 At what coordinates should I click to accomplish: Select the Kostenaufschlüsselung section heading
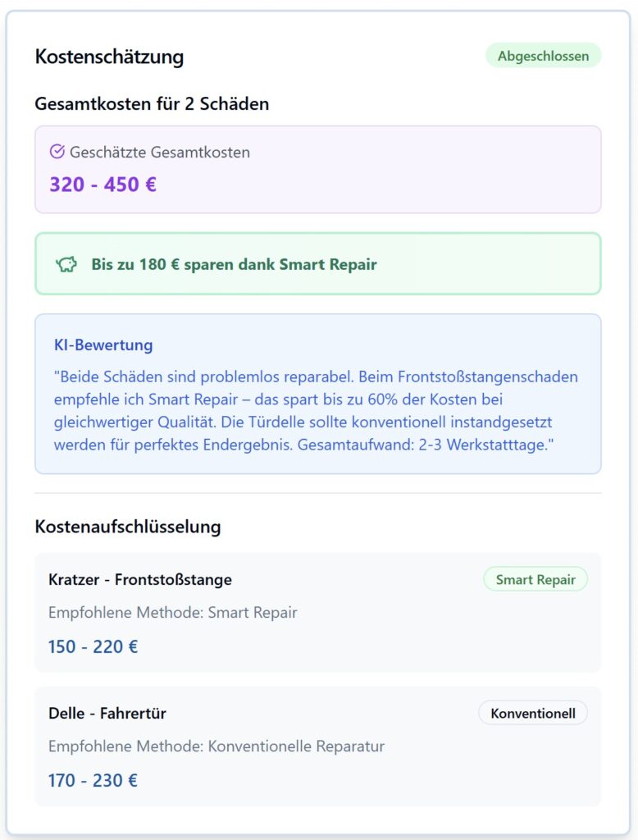coord(128,527)
